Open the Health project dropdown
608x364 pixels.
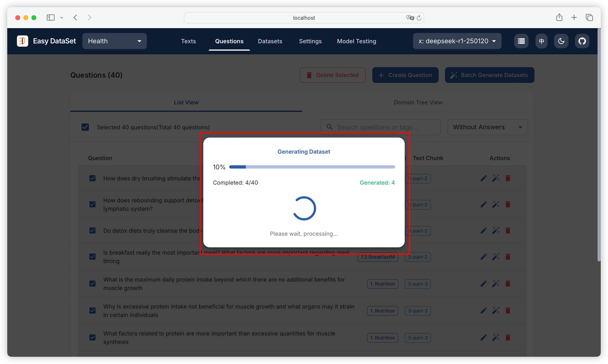[x=115, y=41]
